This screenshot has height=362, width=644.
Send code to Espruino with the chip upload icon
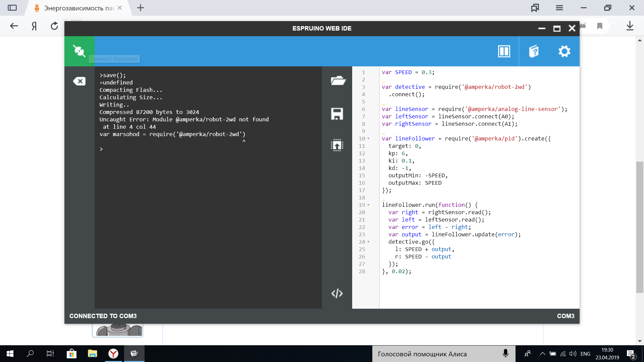337,145
